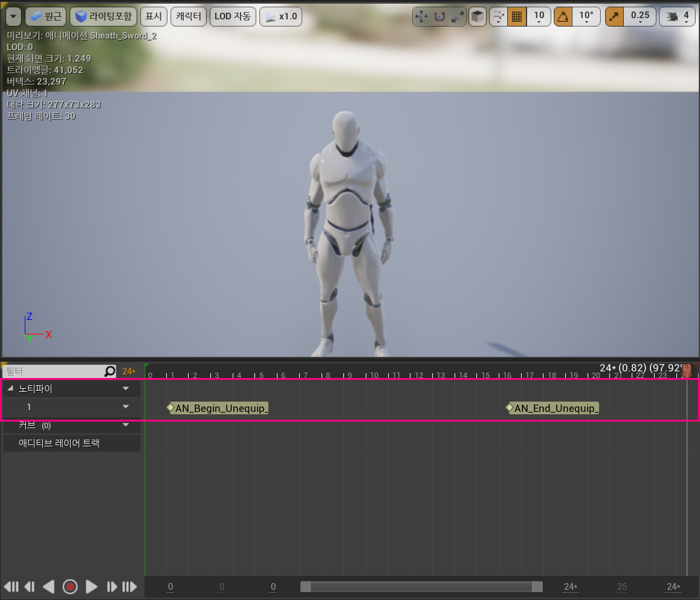700x600 pixels.
Task: Select the 커브 track label
Action: [x=27, y=425]
